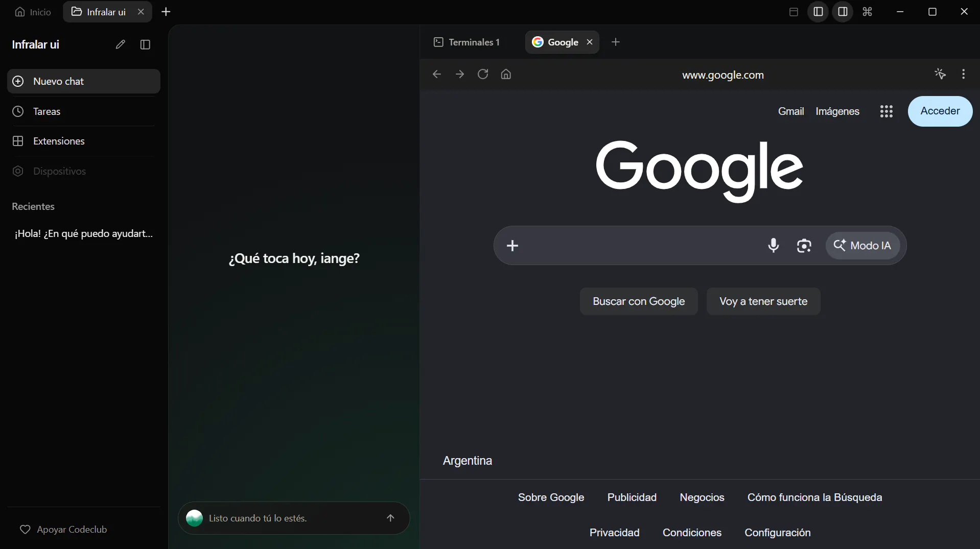Open the Google apps grid
The height and width of the screenshot is (549, 980).
pyautogui.click(x=886, y=111)
